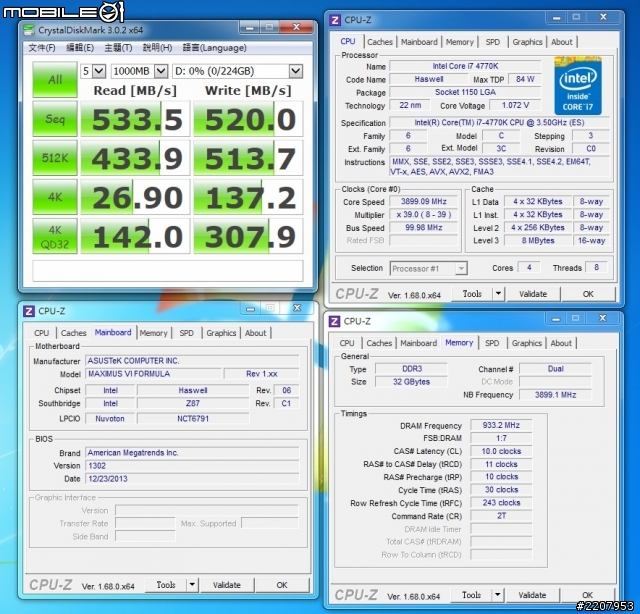This screenshot has width=640, height=614.
Task: Switch to CPU tab in Memory window
Action: (347, 343)
